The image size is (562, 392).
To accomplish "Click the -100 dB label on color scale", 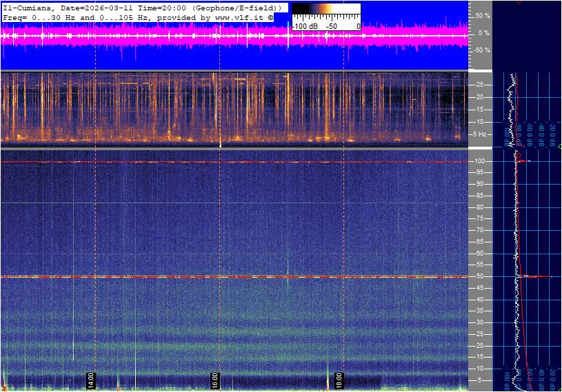I will [303, 26].
